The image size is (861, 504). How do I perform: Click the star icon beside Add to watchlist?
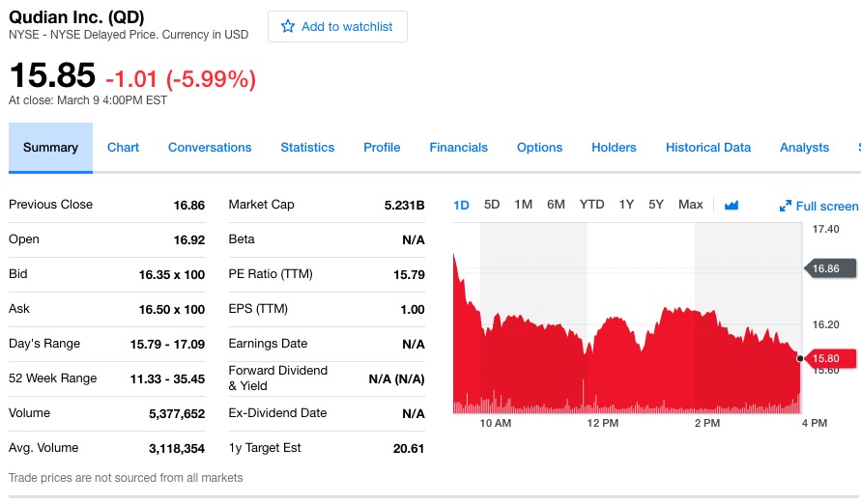click(x=288, y=26)
